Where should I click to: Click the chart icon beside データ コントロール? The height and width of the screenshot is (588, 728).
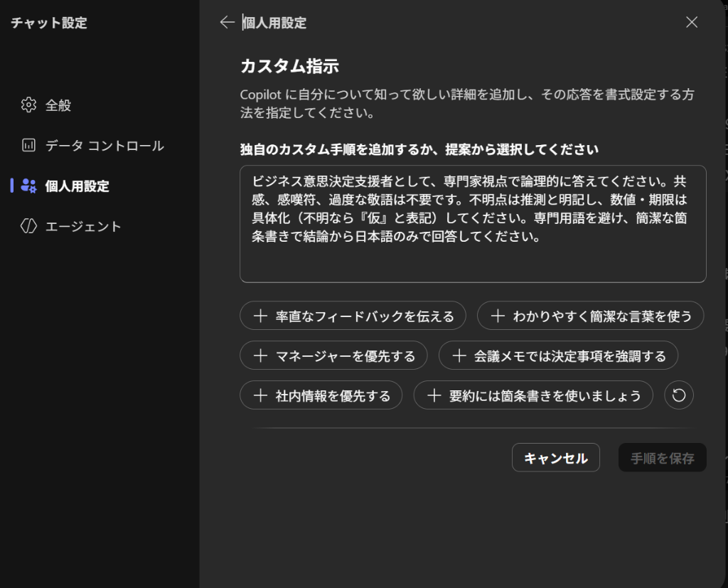28,146
